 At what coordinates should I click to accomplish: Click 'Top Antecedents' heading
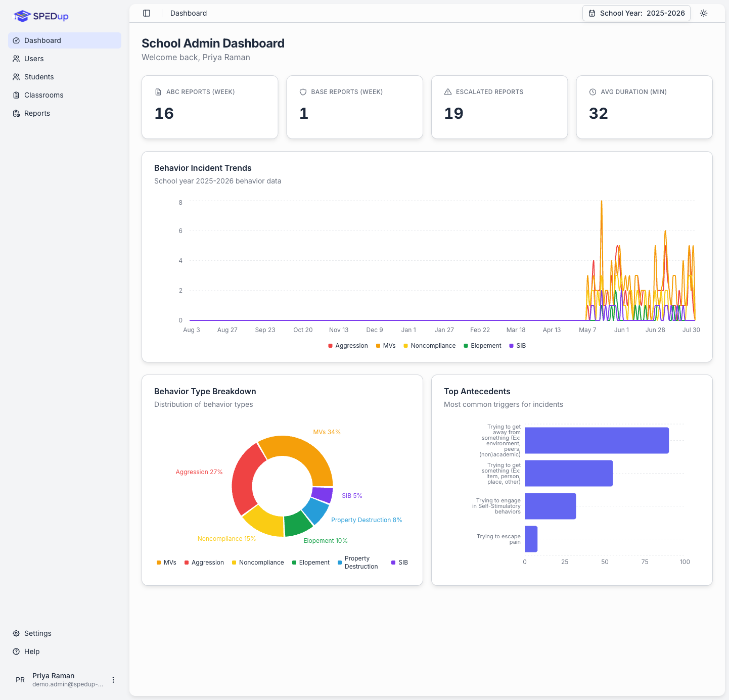tap(477, 391)
